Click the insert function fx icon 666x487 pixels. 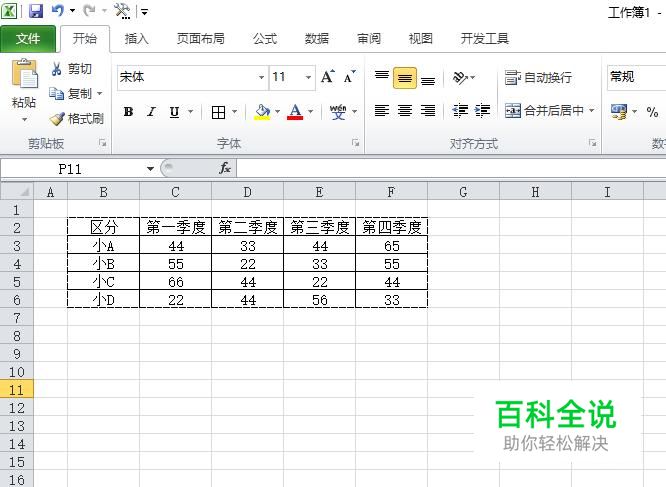225,168
